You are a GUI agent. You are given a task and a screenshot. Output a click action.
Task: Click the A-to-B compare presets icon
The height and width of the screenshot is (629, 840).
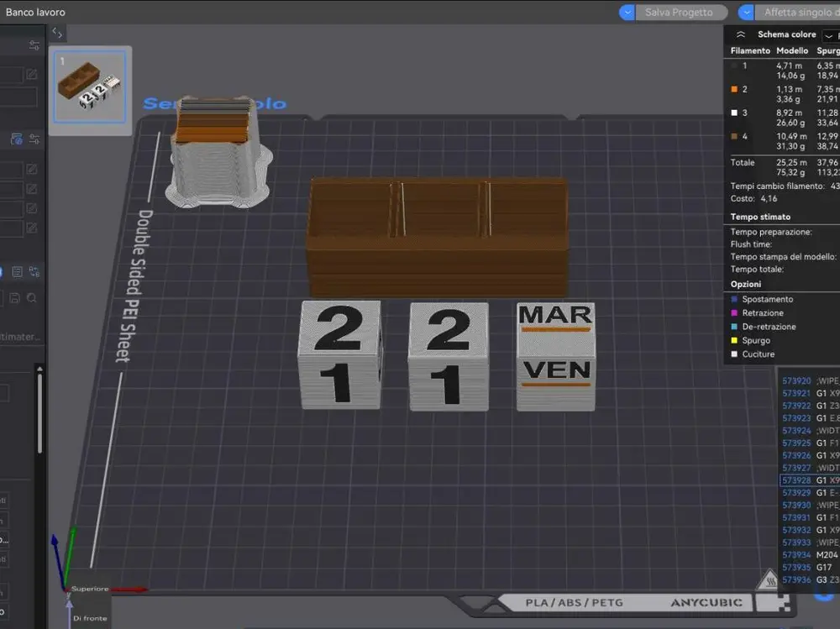34,272
